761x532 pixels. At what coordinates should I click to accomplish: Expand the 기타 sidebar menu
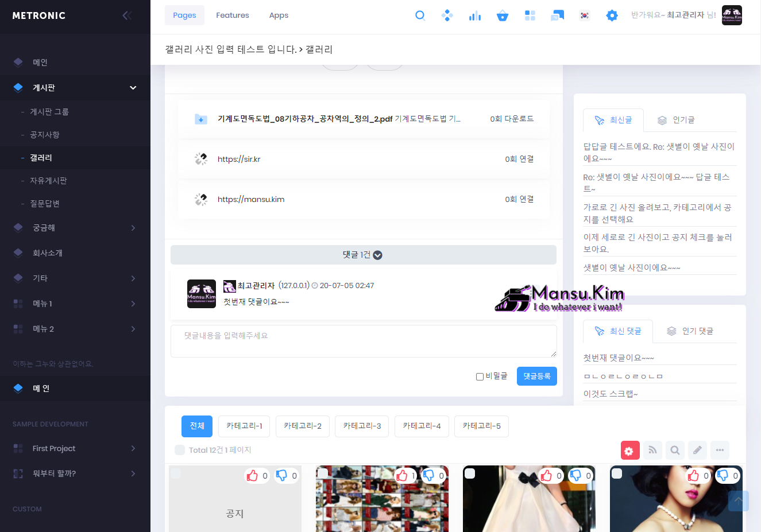tap(75, 278)
